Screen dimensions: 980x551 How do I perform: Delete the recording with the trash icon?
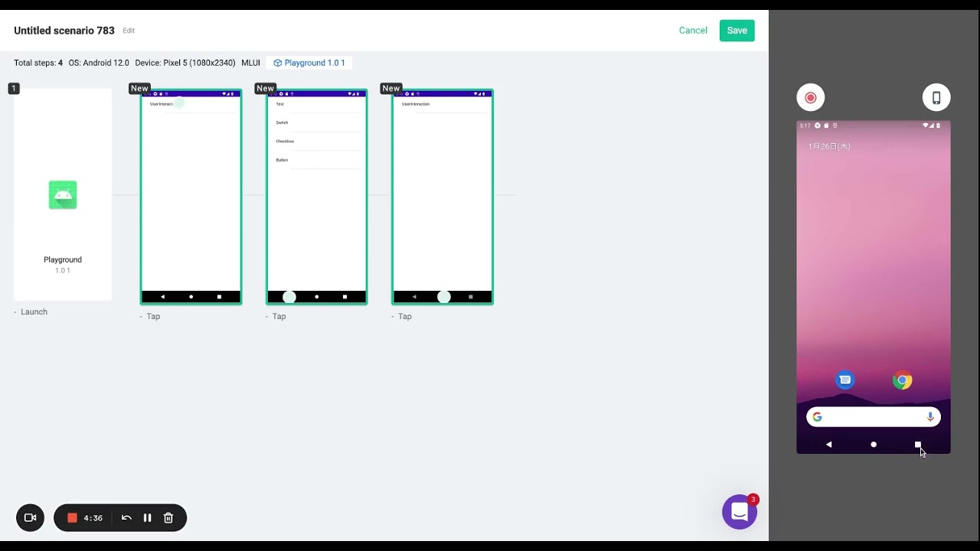(168, 518)
